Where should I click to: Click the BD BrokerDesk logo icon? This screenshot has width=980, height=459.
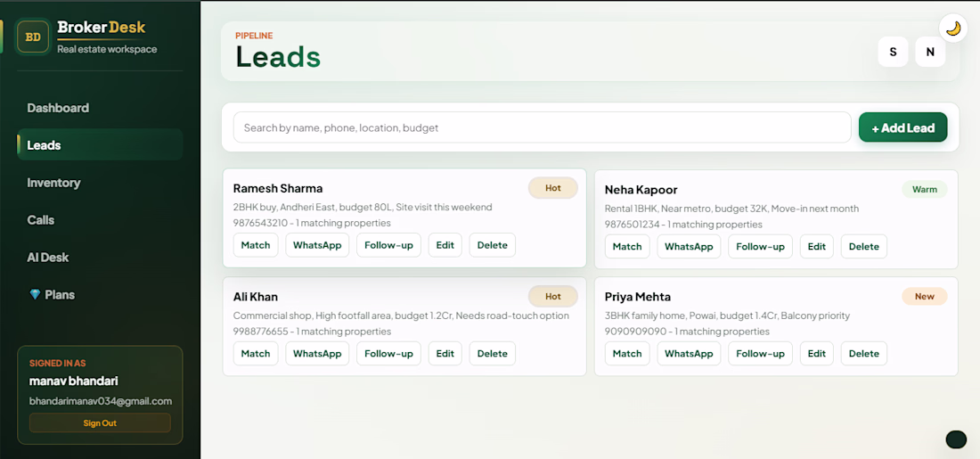[33, 37]
